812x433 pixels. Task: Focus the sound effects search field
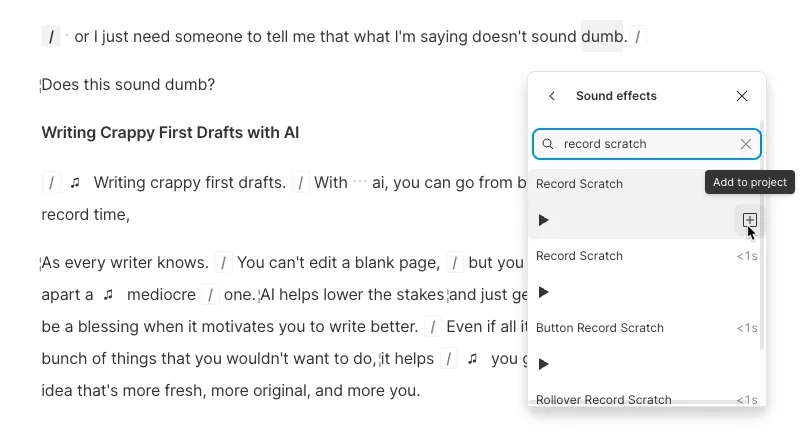click(x=646, y=144)
